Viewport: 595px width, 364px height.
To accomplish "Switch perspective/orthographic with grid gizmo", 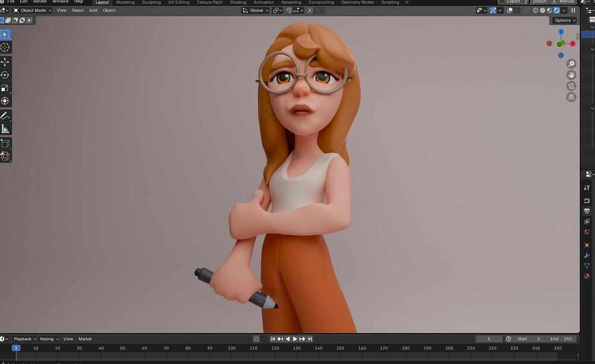I will tap(571, 97).
